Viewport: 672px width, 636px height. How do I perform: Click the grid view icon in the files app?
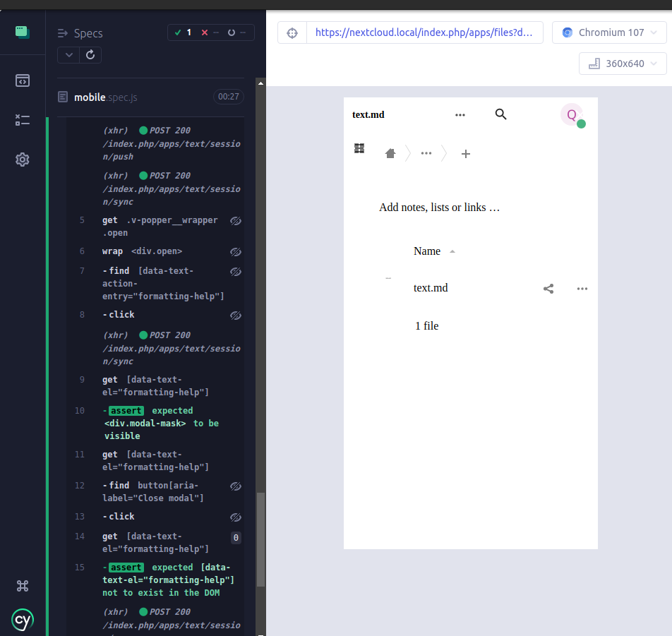tap(359, 148)
